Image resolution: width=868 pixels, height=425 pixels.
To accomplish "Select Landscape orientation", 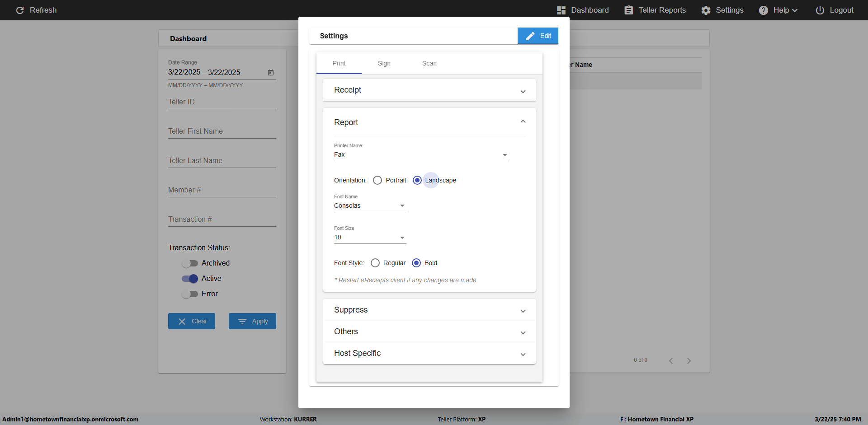I will click(x=417, y=180).
